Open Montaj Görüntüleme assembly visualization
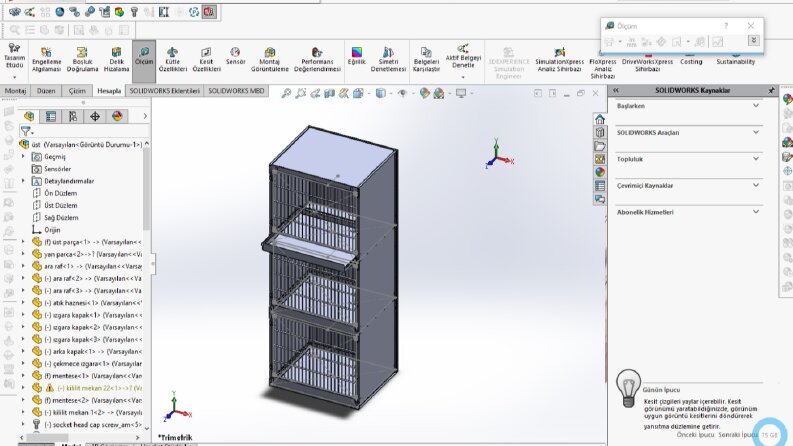793x446 pixels. 270,60
